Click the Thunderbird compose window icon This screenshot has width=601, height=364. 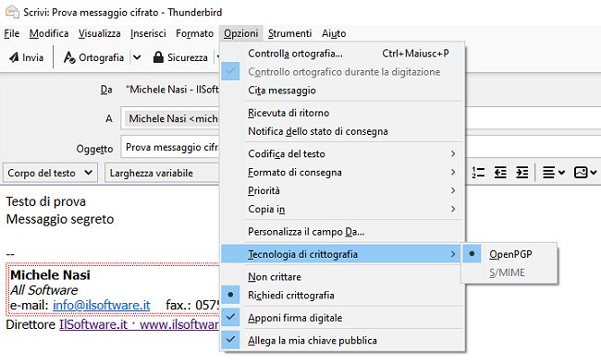tap(12, 12)
